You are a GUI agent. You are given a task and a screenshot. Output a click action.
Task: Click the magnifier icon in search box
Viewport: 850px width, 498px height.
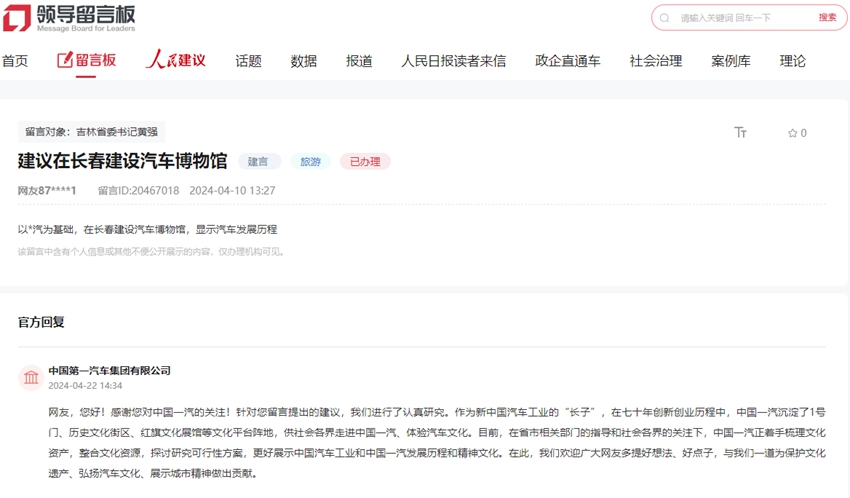tap(666, 18)
